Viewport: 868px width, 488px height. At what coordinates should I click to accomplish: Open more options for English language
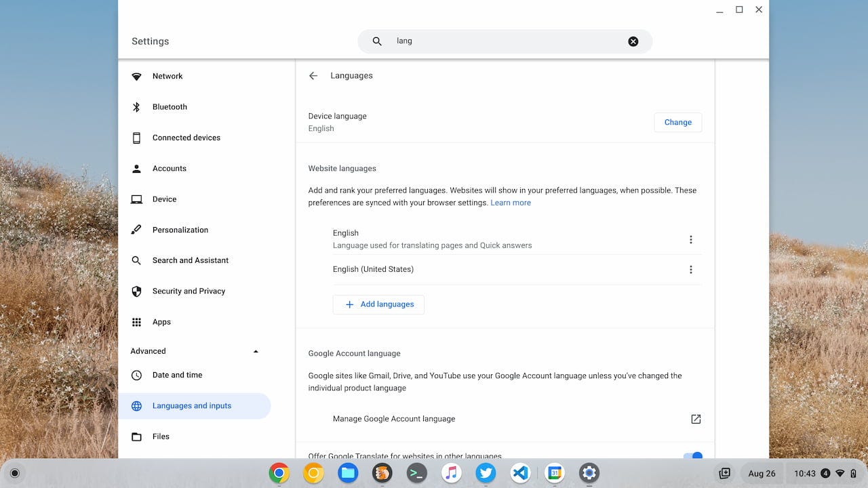(x=691, y=239)
